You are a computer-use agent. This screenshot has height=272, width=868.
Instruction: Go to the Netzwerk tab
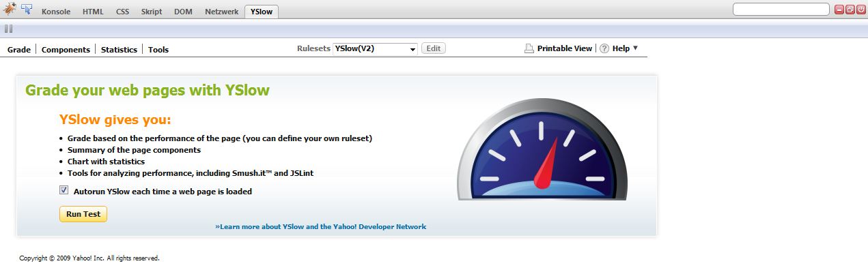pos(222,12)
